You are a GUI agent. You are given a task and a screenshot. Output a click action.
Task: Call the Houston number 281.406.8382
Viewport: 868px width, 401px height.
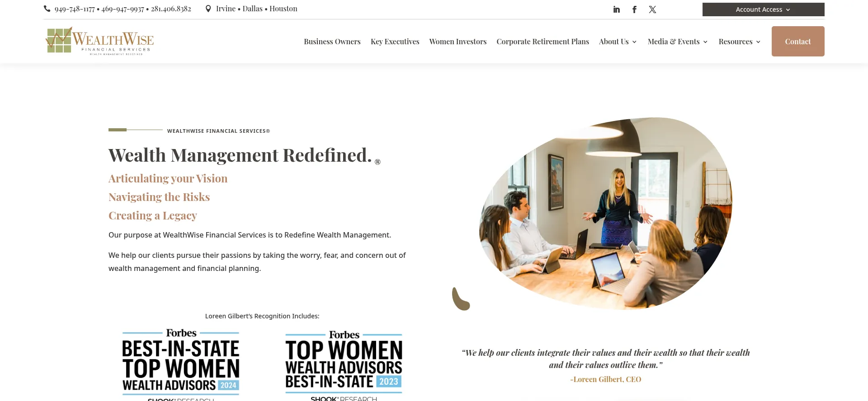(171, 9)
